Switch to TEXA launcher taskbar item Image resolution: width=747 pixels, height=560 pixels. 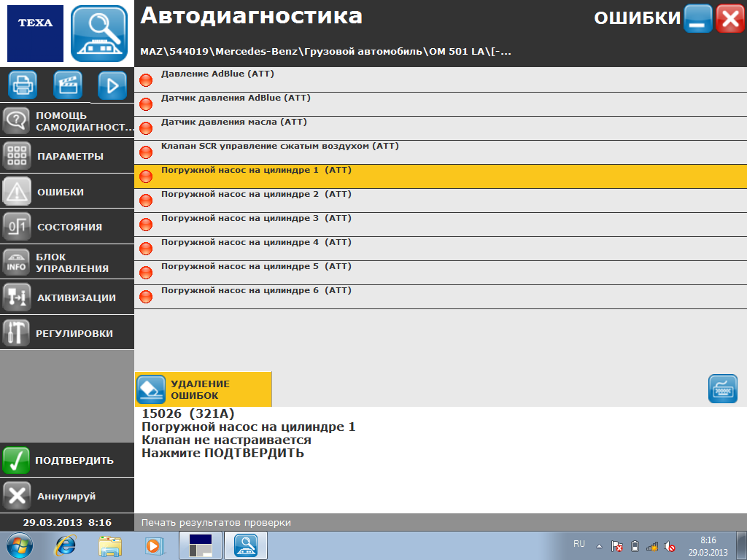click(201, 545)
